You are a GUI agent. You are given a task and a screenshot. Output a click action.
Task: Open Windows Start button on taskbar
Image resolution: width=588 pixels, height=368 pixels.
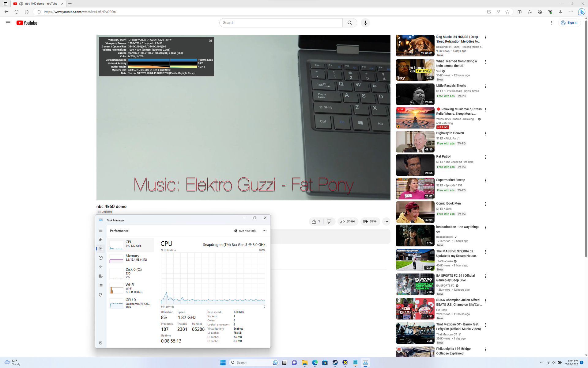tap(223, 362)
